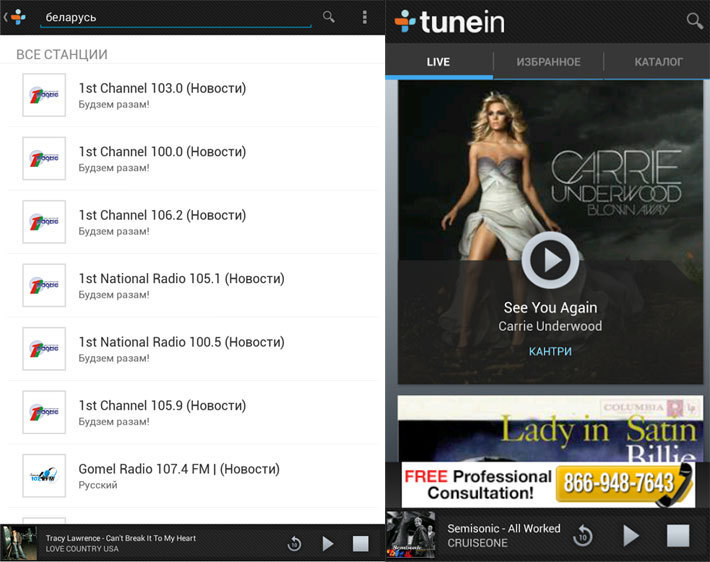Image resolution: width=710 pixels, height=562 pixels.
Task: Open 1st Channel 105.9 station
Action: point(192,412)
